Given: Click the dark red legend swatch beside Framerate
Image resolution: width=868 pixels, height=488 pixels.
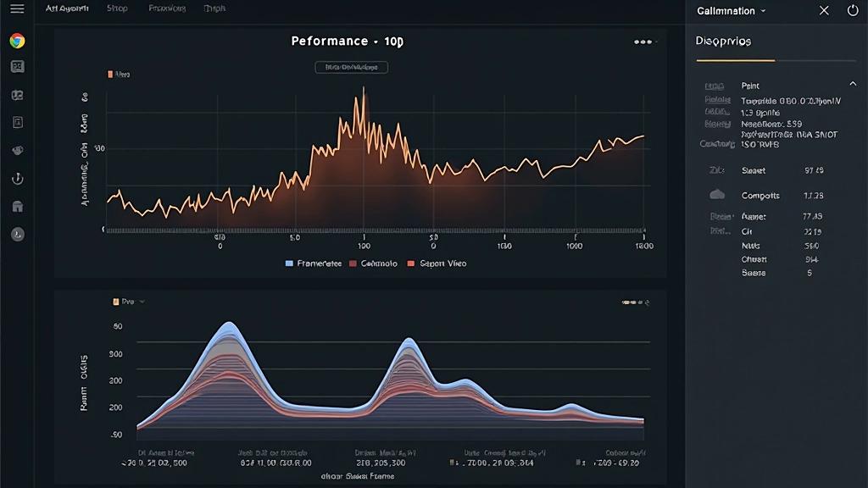Looking at the screenshot, I should point(353,263).
